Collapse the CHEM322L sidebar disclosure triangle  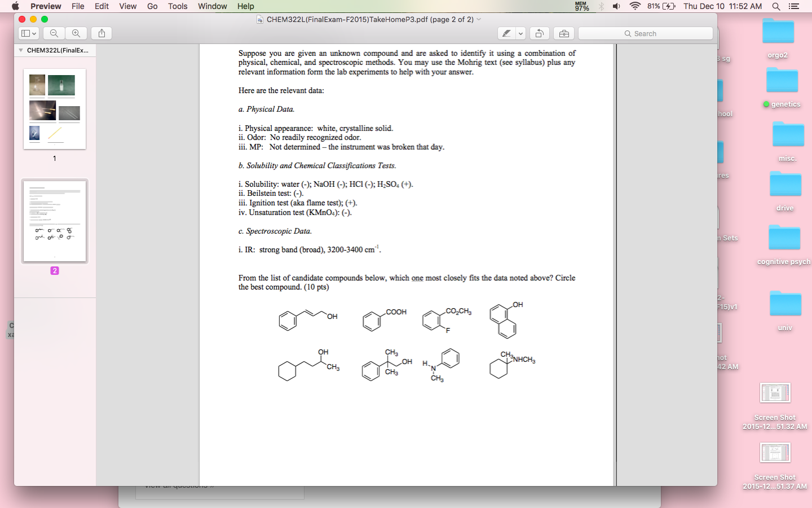[x=21, y=50]
